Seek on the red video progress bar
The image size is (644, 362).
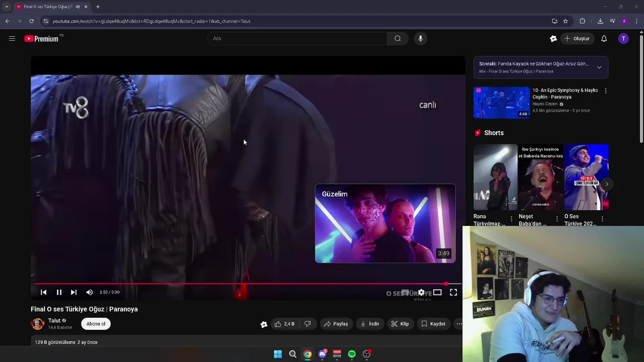click(x=247, y=284)
